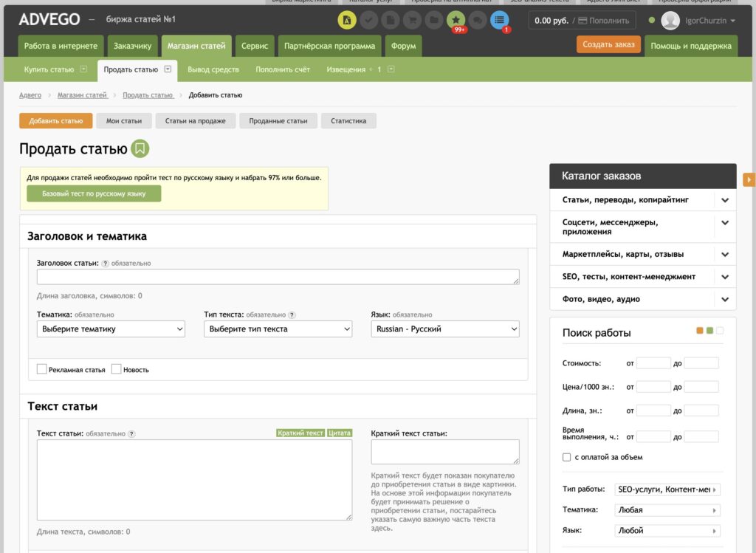The image size is (756, 553).
Task: Open the Статистика section
Action: (x=348, y=121)
